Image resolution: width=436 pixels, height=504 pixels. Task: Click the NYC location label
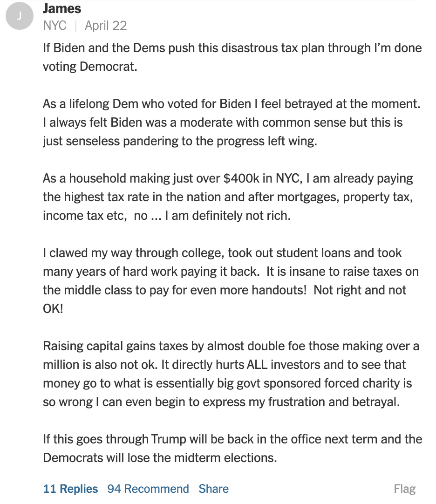coord(54,26)
